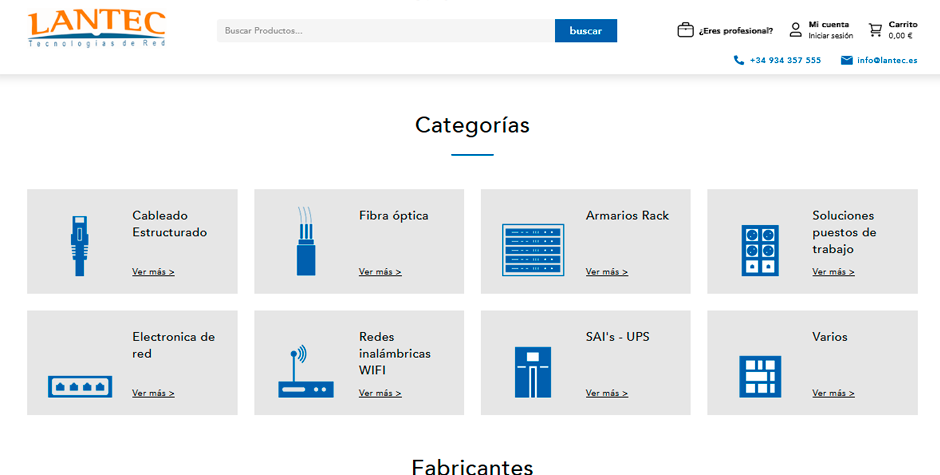Click the buscar button
The height and width of the screenshot is (475, 940).
coord(586,31)
